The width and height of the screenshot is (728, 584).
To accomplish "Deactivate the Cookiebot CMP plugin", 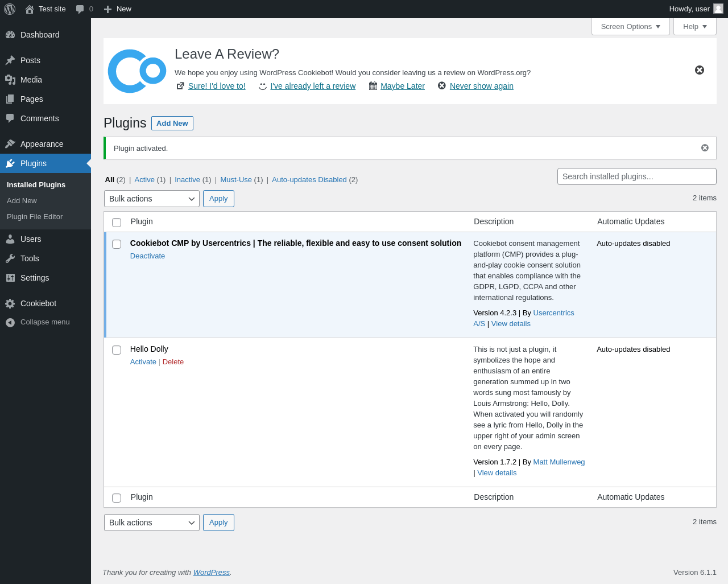I will (147, 256).
